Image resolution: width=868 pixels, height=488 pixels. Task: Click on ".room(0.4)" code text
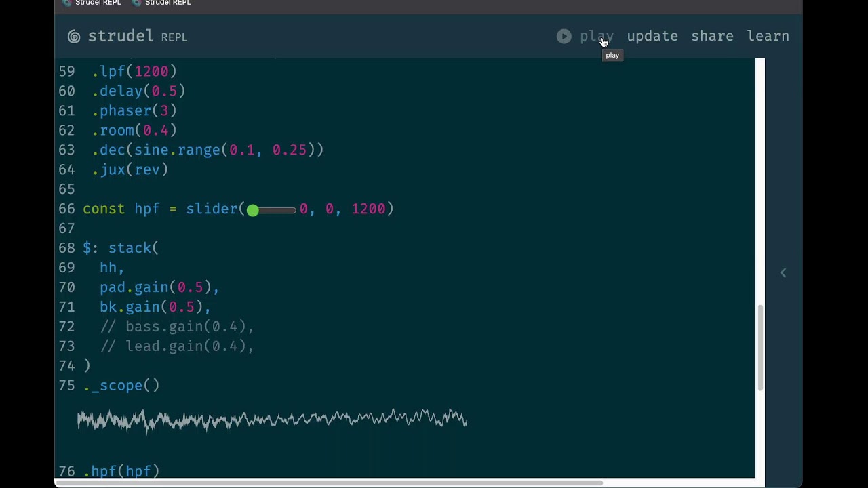click(x=134, y=130)
